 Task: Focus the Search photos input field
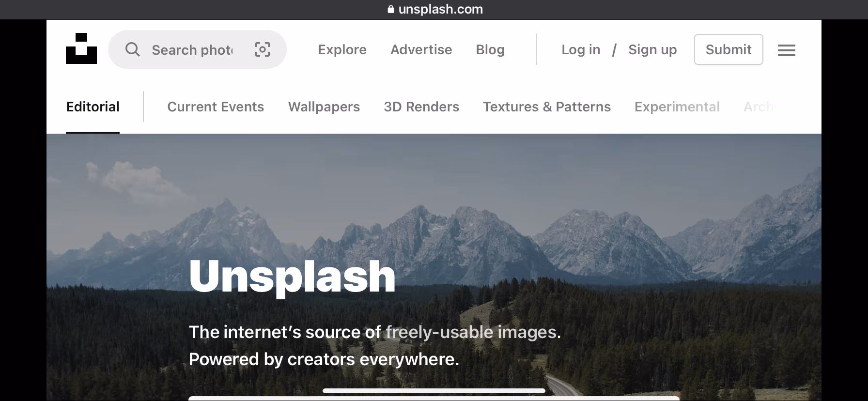click(x=192, y=50)
